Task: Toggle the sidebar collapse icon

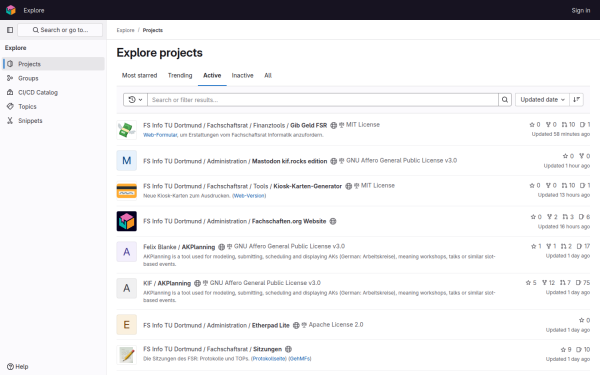Action: (x=10, y=30)
